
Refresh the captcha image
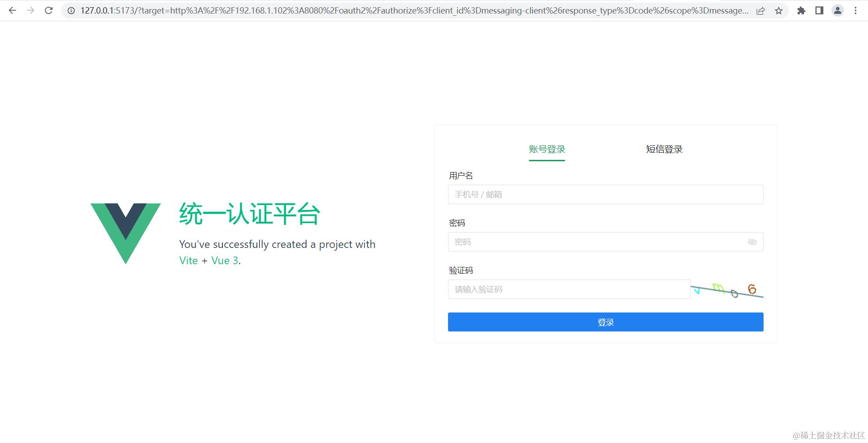pos(728,289)
